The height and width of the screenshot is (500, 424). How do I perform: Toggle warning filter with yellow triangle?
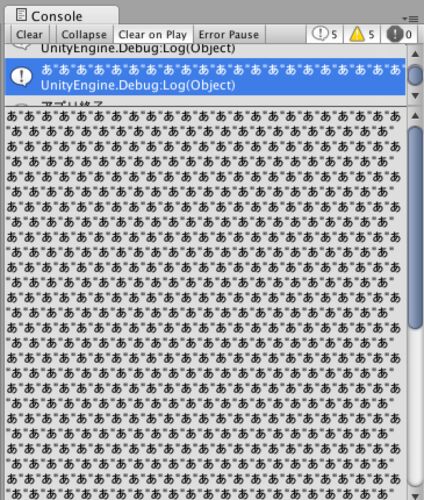362,34
